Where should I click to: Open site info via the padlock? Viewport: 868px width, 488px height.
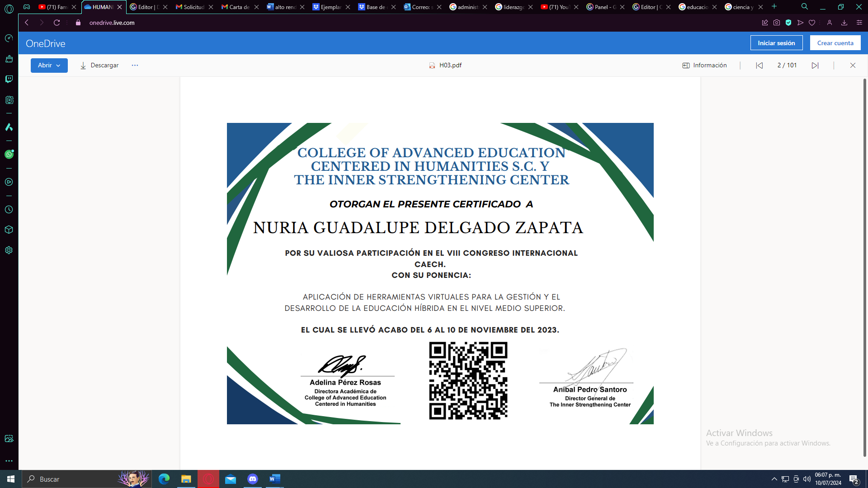pyautogui.click(x=78, y=23)
